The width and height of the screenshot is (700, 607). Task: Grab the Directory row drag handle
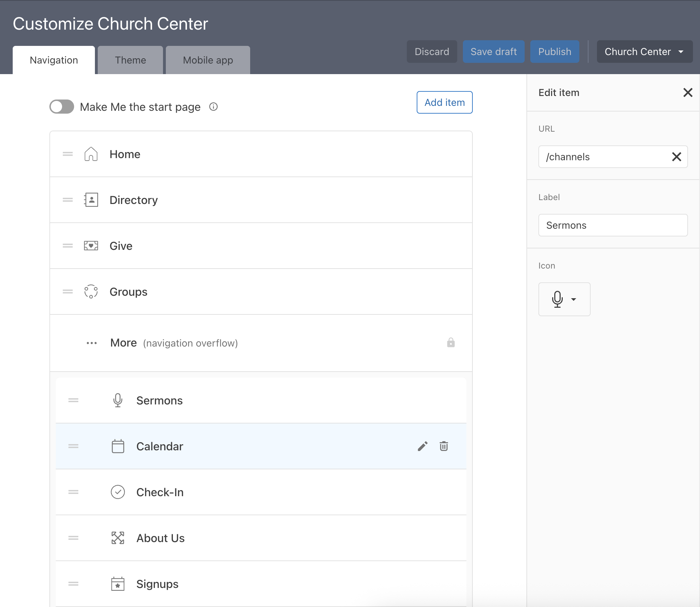[68, 200]
